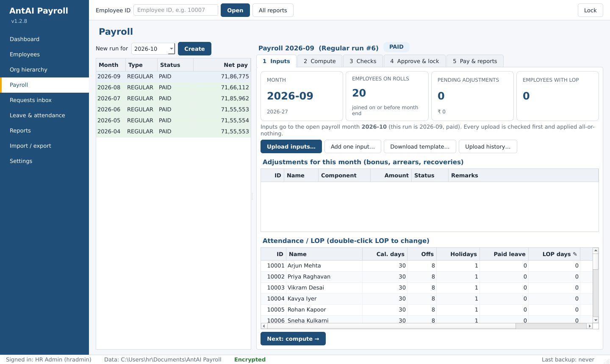Viewport: 610px width, 364px height.
Task: Click attendance horizontal scroll-right arrow
Action: (589, 326)
